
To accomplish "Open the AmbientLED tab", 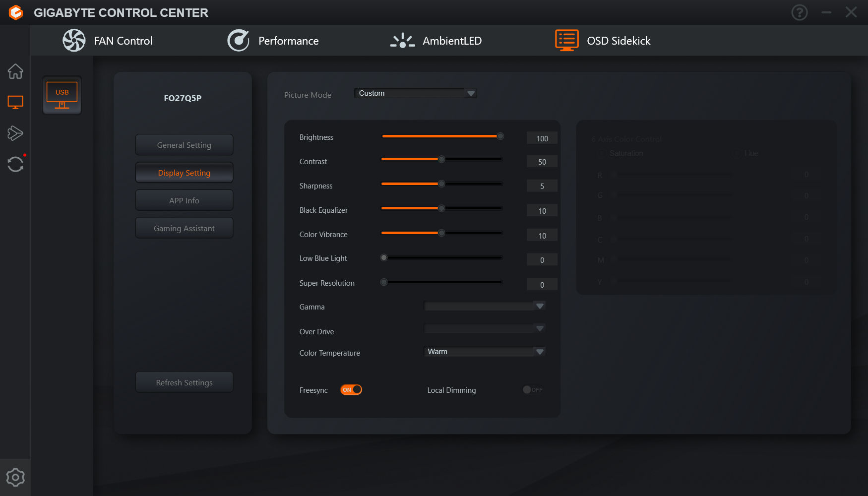I will [436, 41].
